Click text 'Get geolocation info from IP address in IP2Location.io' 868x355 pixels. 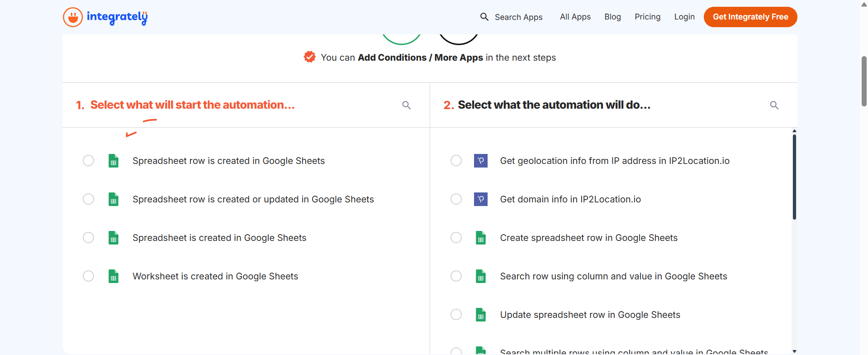click(x=615, y=161)
